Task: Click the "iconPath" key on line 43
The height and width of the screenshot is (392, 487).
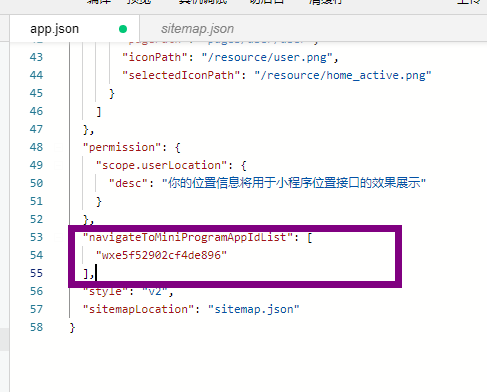Action: point(155,57)
